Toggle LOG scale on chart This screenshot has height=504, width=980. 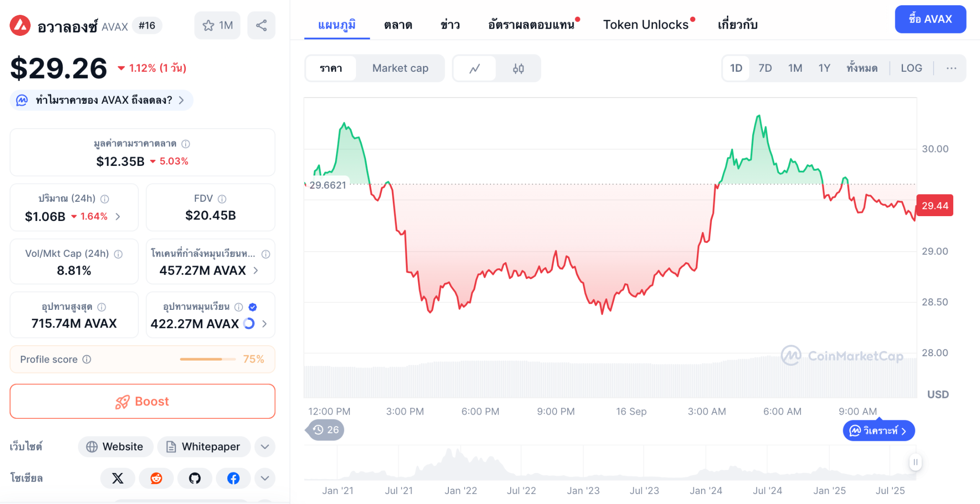[911, 68]
